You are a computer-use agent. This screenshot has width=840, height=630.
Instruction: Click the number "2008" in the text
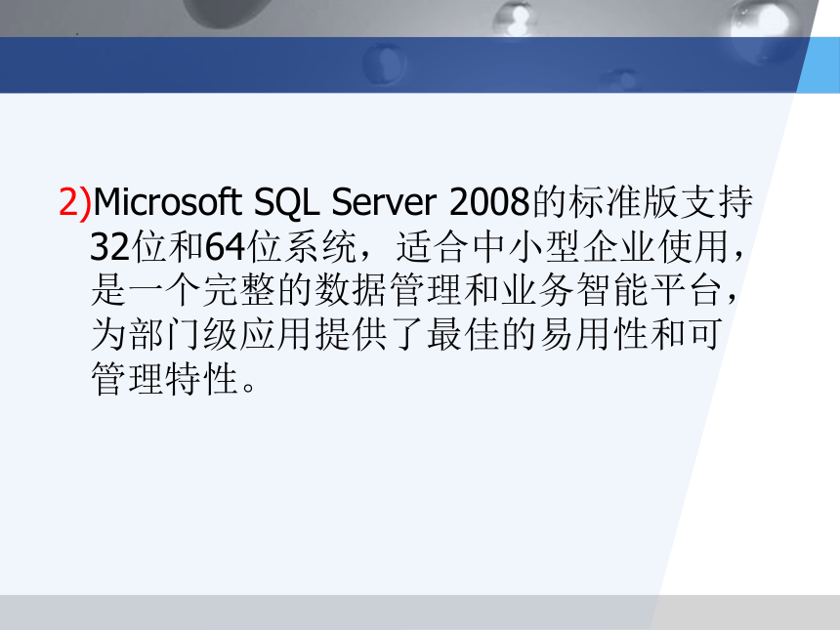489,202
